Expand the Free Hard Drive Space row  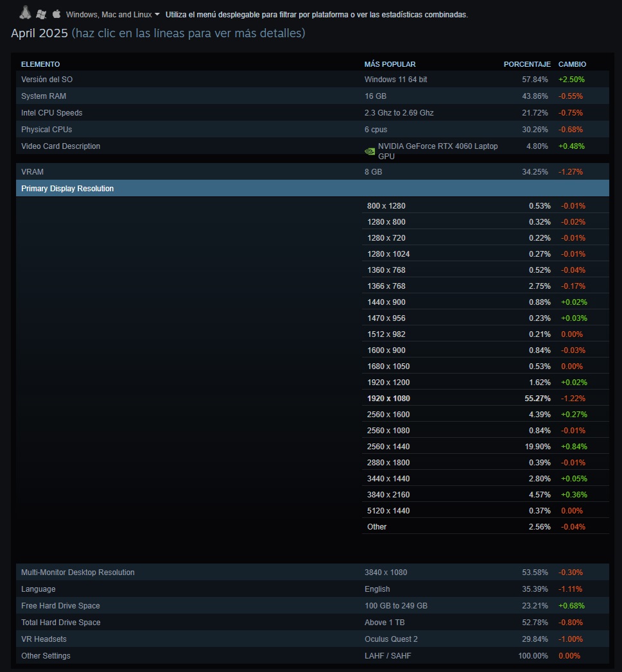pyautogui.click(x=60, y=606)
